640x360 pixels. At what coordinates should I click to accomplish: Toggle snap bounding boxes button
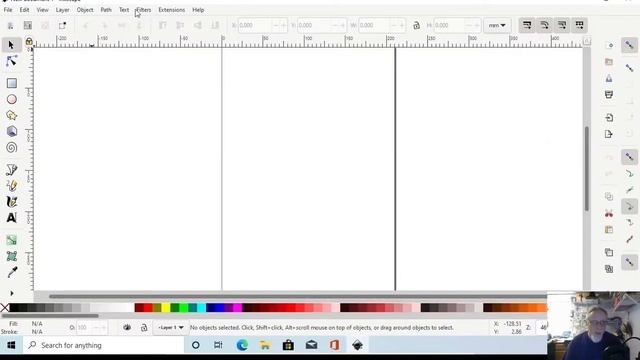629,68
